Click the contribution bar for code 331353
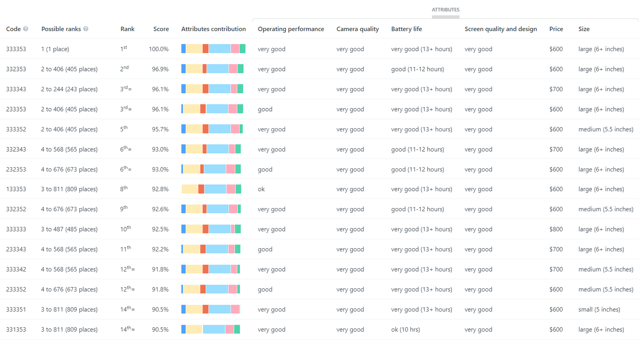Image resolution: width=644 pixels, height=343 pixels. [x=211, y=329]
